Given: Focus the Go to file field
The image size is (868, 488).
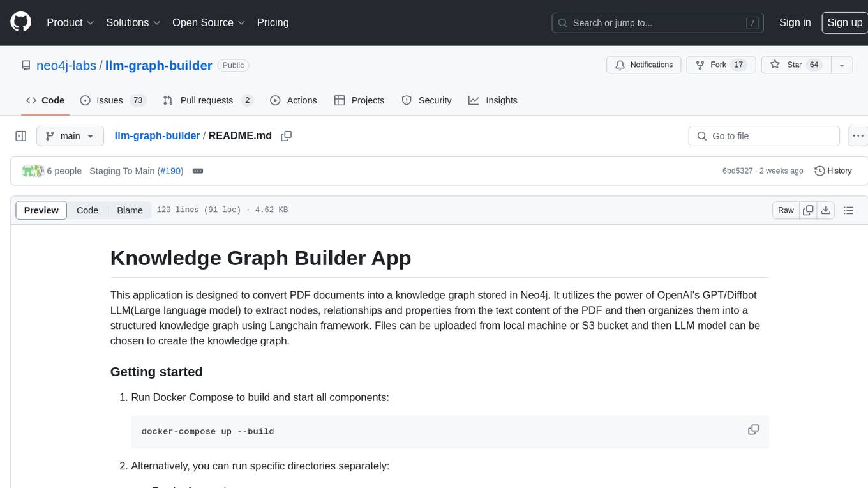Looking at the screenshot, I should pyautogui.click(x=764, y=136).
